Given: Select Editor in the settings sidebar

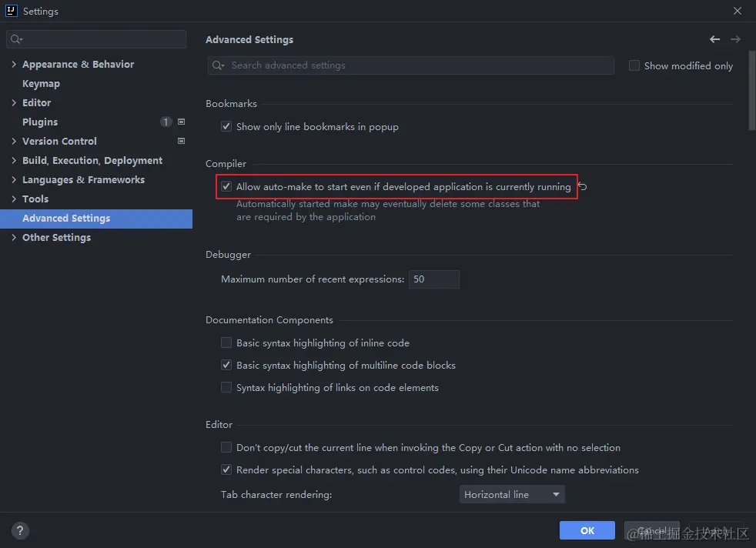Looking at the screenshot, I should [x=36, y=102].
